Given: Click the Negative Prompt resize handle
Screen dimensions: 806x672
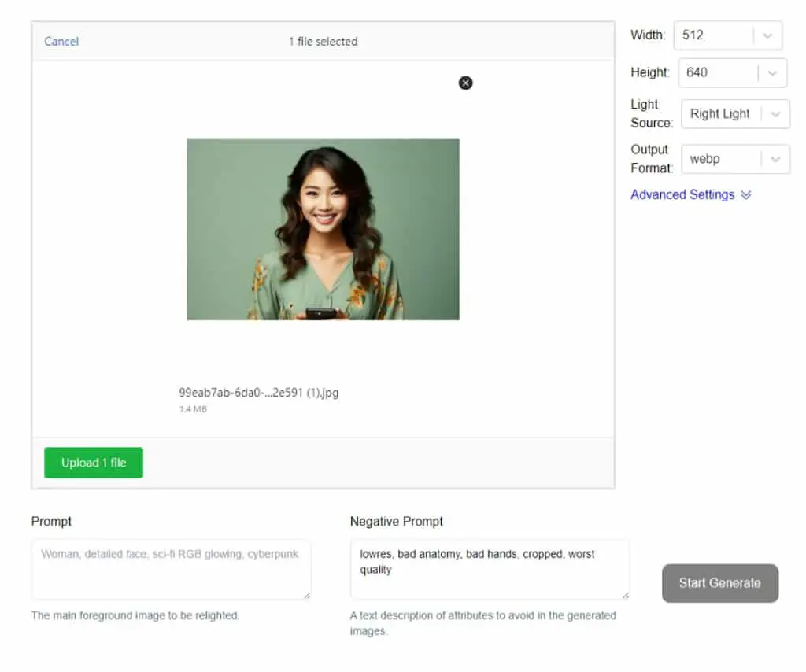Looking at the screenshot, I should pos(625,595).
